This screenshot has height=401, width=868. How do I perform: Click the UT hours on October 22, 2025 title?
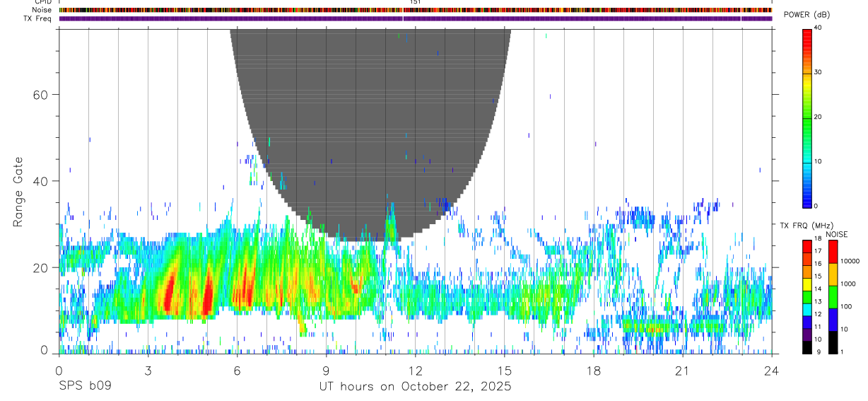pos(415,386)
